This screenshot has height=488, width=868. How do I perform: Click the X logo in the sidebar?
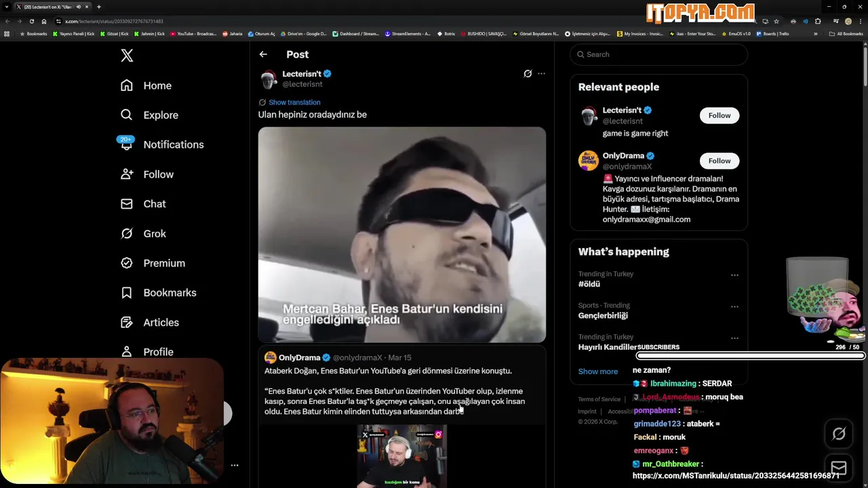(x=127, y=56)
